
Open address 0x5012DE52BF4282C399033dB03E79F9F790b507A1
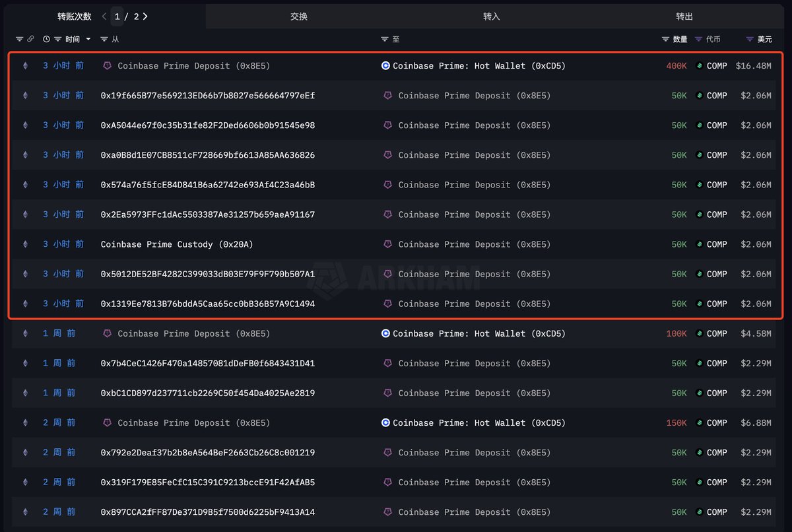[x=208, y=274]
